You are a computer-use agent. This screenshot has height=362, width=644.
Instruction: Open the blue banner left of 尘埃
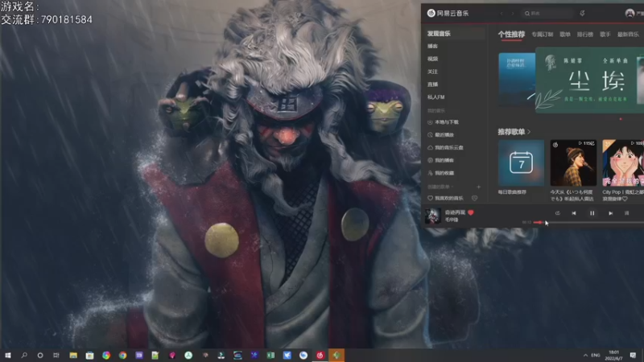tap(517, 79)
